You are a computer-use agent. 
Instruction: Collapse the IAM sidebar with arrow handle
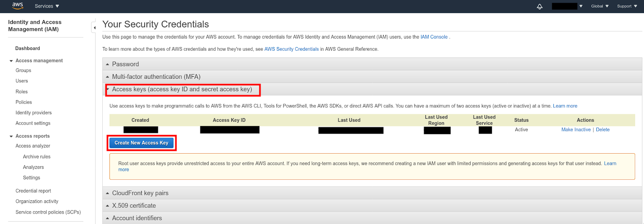tap(94, 28)
